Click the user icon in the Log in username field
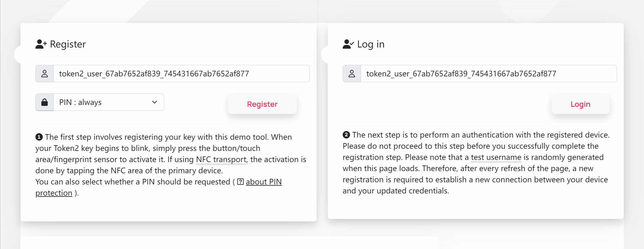Image resolution: width=644 pixels, height=249 pixels. (x=352, y=74)
